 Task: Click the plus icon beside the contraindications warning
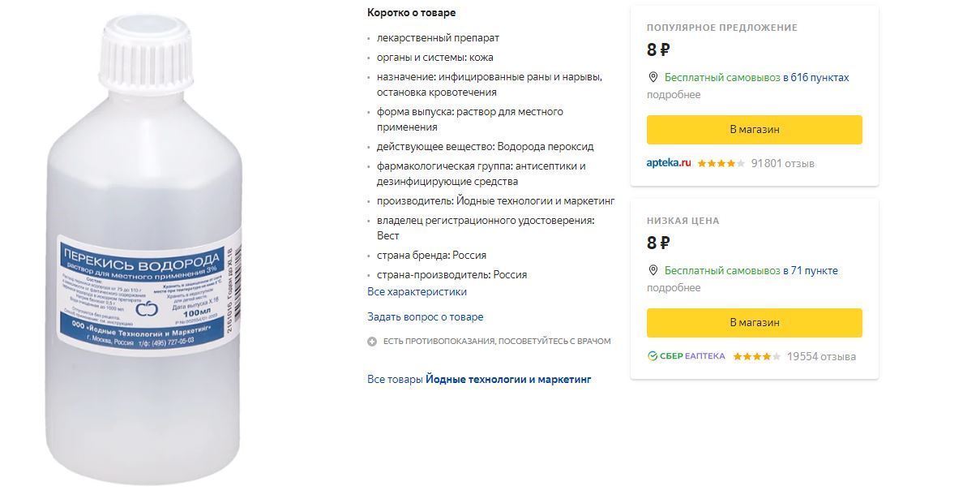coord(372,342)
